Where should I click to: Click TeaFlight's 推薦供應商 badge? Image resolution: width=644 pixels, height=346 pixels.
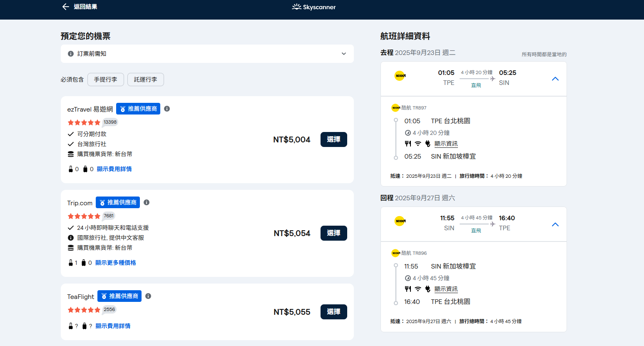pos(119,296)
